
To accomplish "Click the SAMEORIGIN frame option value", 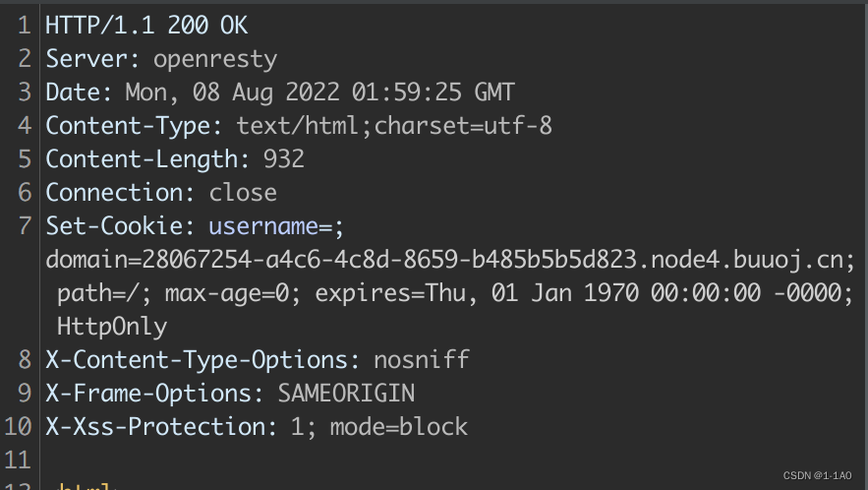I will (x=346, y=393).
